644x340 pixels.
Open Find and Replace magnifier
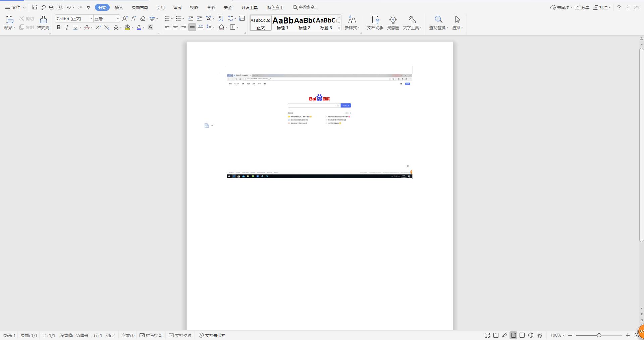438,20
